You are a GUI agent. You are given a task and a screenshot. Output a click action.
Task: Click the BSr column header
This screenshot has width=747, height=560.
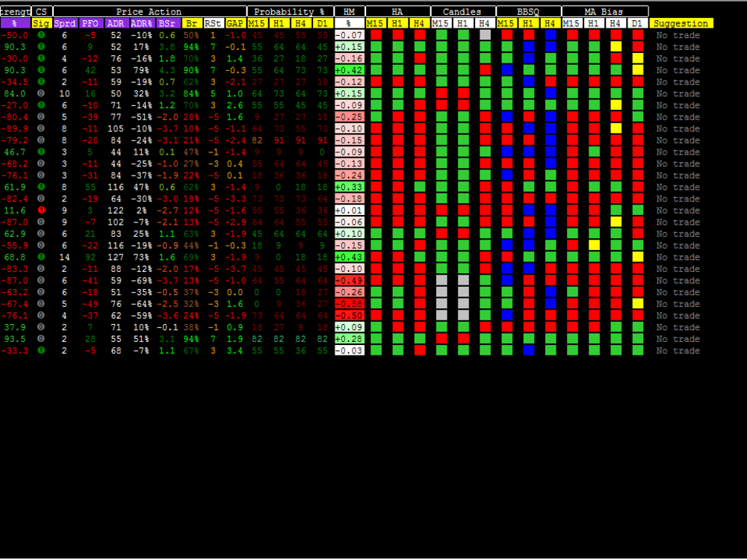pos(167,23)
